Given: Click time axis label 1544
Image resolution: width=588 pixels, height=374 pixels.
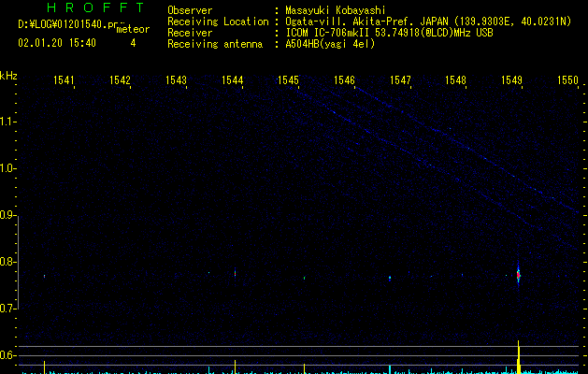Looking at the screenshot, I should click(x=232, y=80).
